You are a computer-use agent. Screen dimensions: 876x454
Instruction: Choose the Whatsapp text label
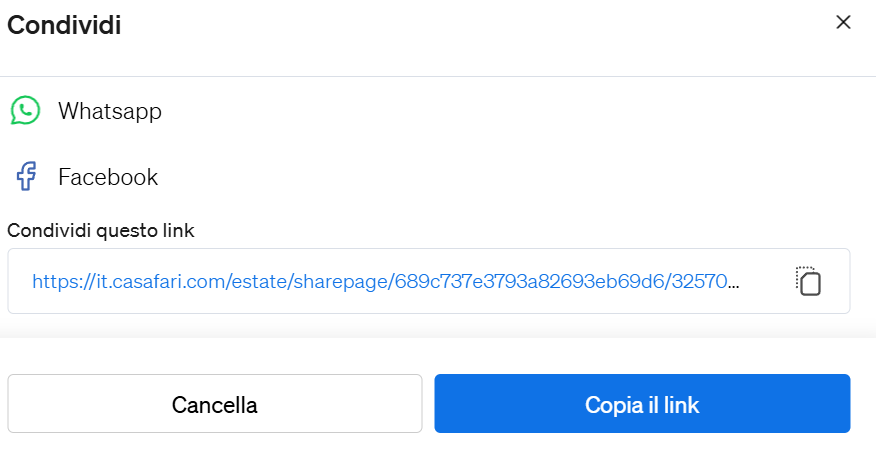(110, 111)
